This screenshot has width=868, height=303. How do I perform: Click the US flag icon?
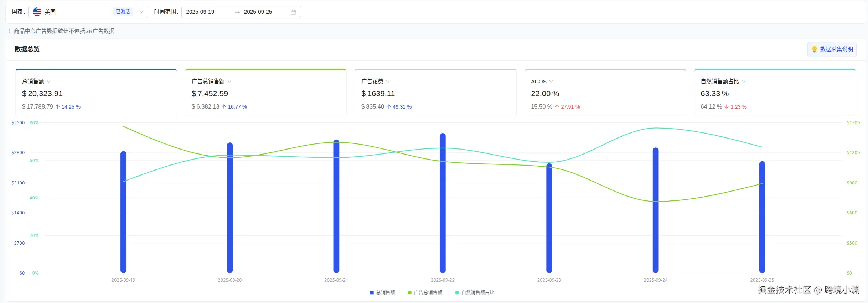coord(37,12)
